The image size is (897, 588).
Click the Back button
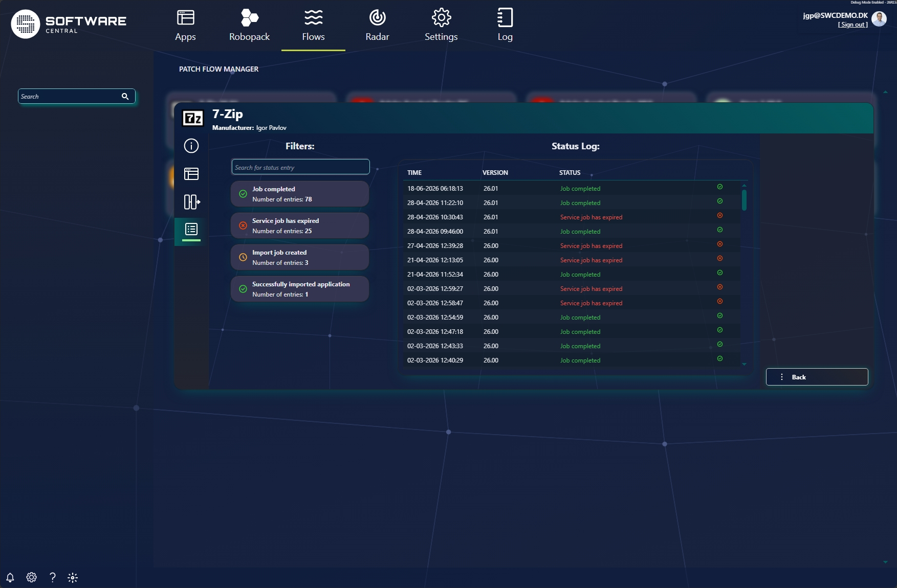click(817, 377)
